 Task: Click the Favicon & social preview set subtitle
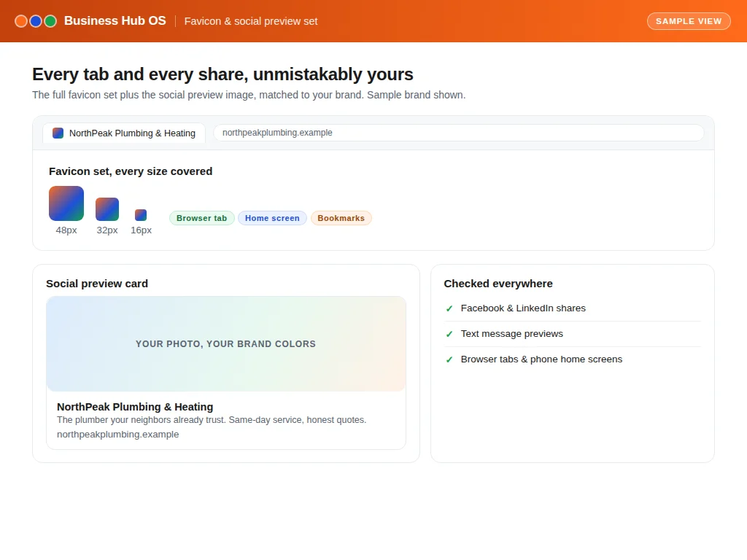251,21
